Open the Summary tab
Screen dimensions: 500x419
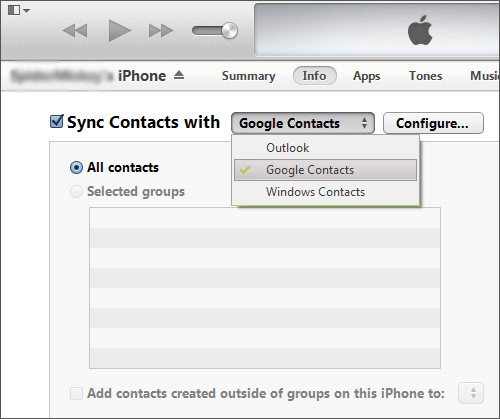[249, 76]
